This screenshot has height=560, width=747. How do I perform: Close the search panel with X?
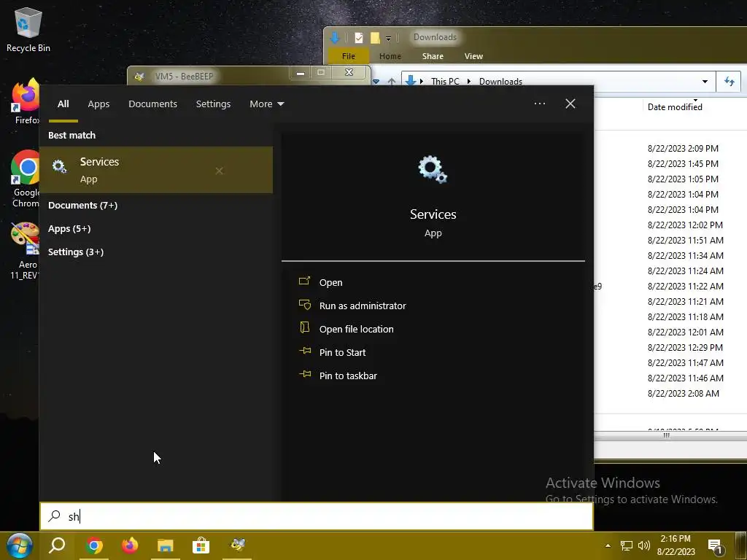coord(570,104)
